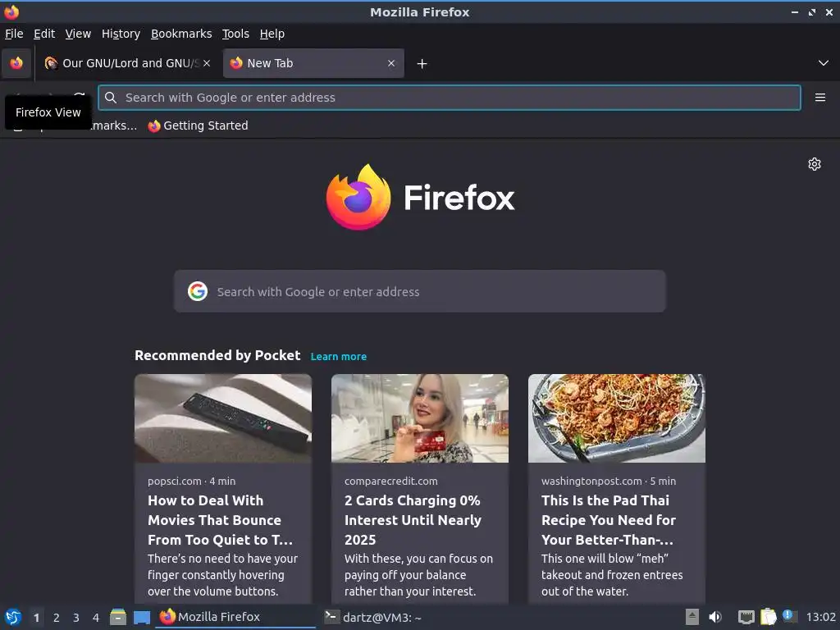The height and width of the screenshot is (630, 840).
Task: Select the New Tab tab
Action: (x=313, y=63)
